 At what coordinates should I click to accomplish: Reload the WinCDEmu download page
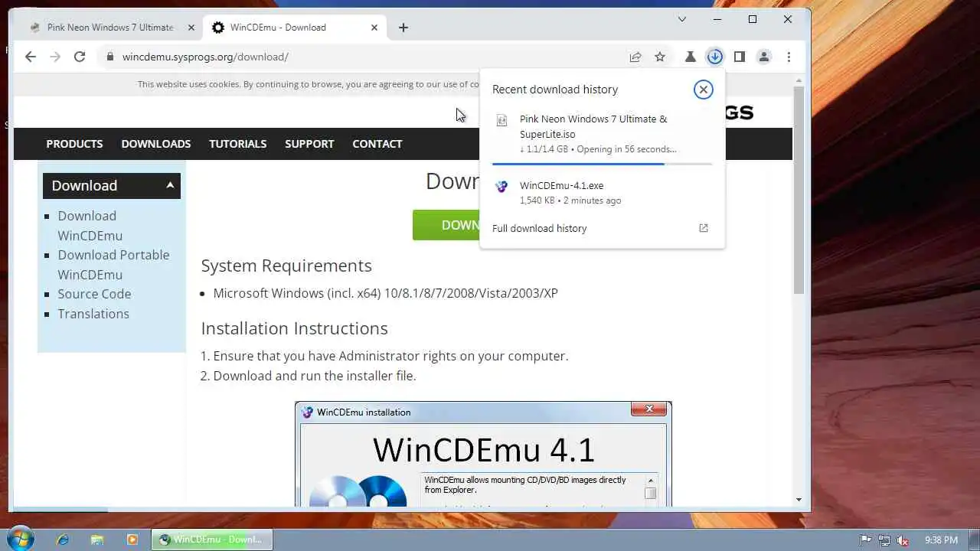80,57
